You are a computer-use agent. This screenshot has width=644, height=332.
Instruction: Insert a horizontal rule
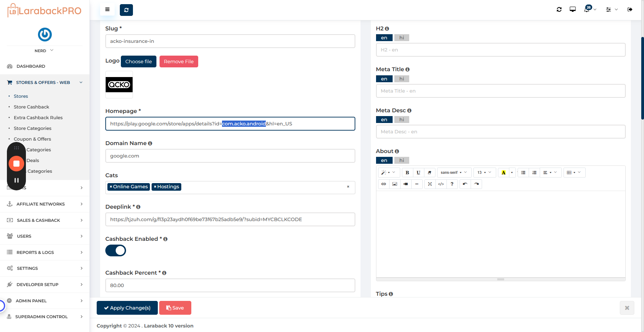(417, 184)
